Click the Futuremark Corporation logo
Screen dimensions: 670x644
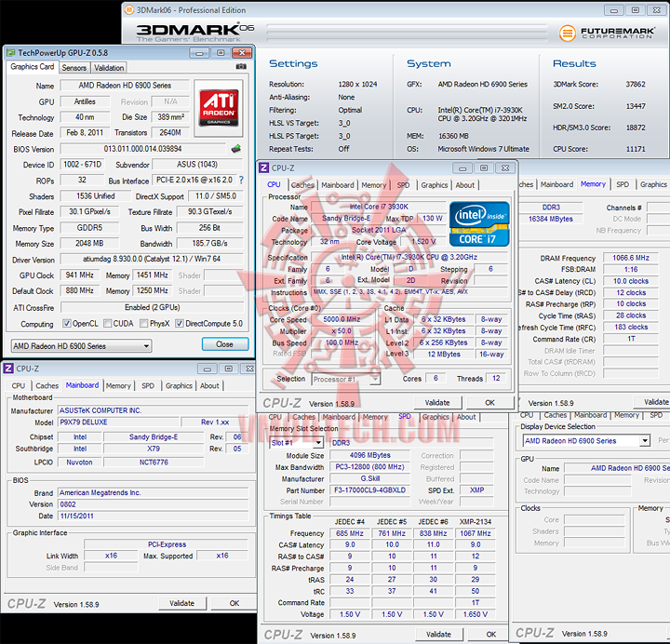click(x=607, y=33)
